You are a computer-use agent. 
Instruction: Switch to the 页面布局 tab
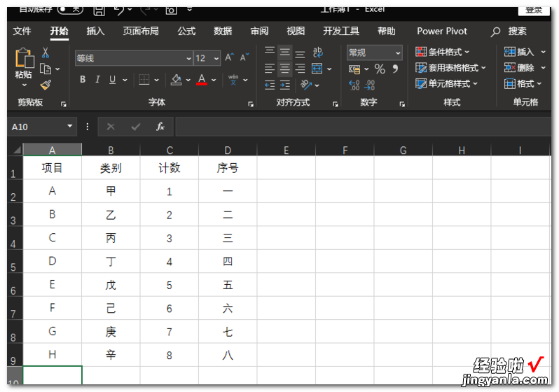point(141,31)
